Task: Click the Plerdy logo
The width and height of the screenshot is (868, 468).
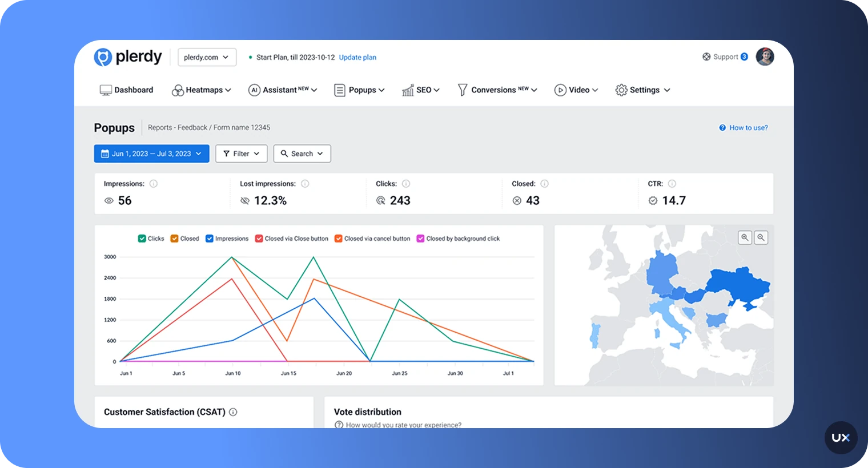Action: point(128,57)
